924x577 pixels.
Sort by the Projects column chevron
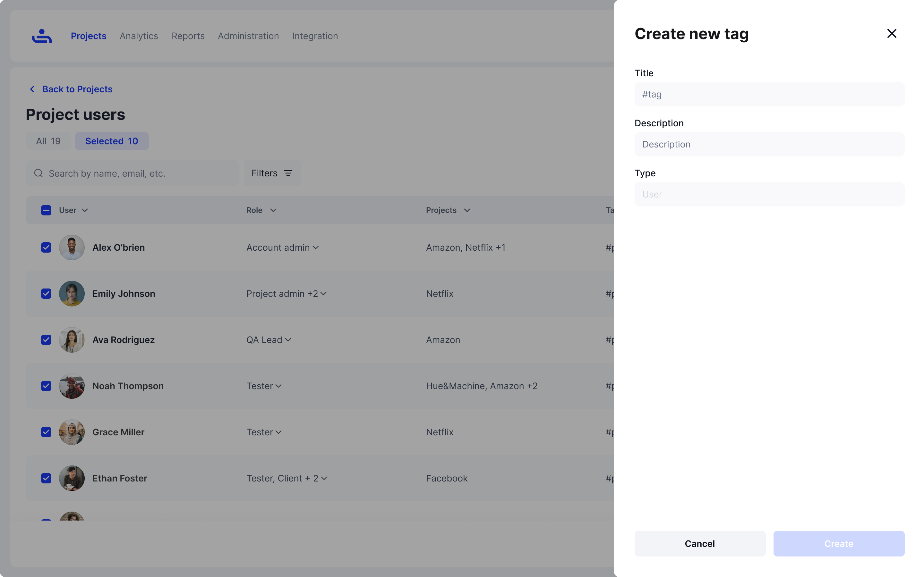click(x=467, y=210)
